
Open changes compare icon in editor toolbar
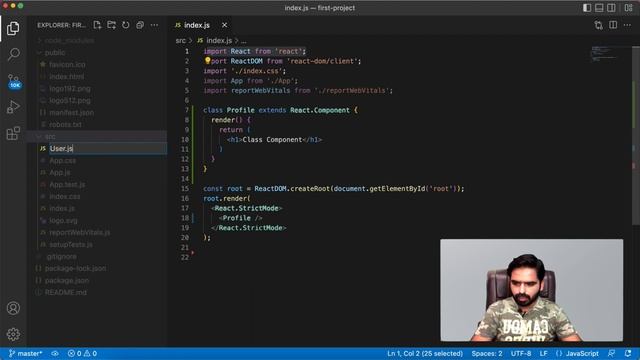coord(598,25)
